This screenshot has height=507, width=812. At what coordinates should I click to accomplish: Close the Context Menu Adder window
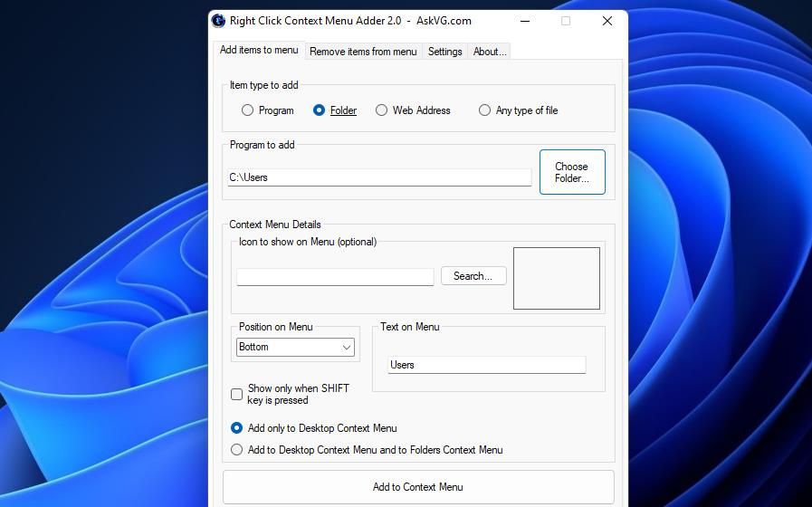(x=607, y=21)
